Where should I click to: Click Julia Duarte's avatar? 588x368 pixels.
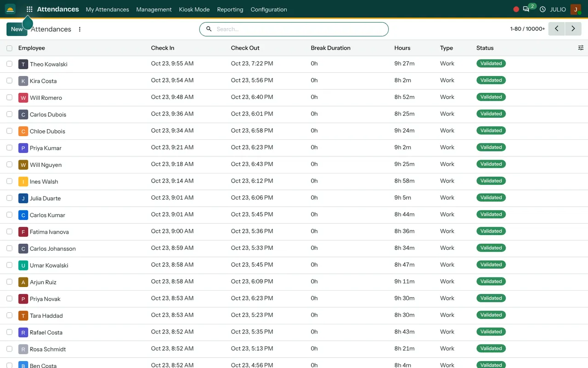[x=23, y=198]
